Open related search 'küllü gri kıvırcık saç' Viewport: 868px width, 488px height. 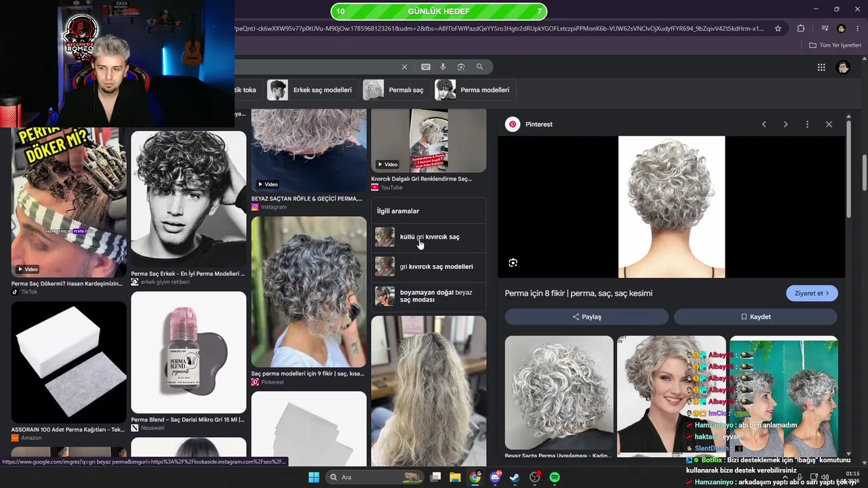click(429, 237)
